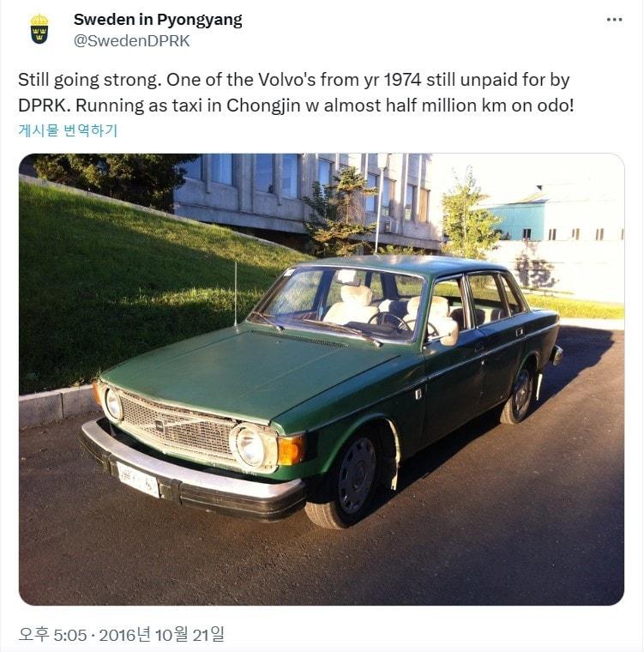Click the car's side mirror in photo

[x=448, y=331]
